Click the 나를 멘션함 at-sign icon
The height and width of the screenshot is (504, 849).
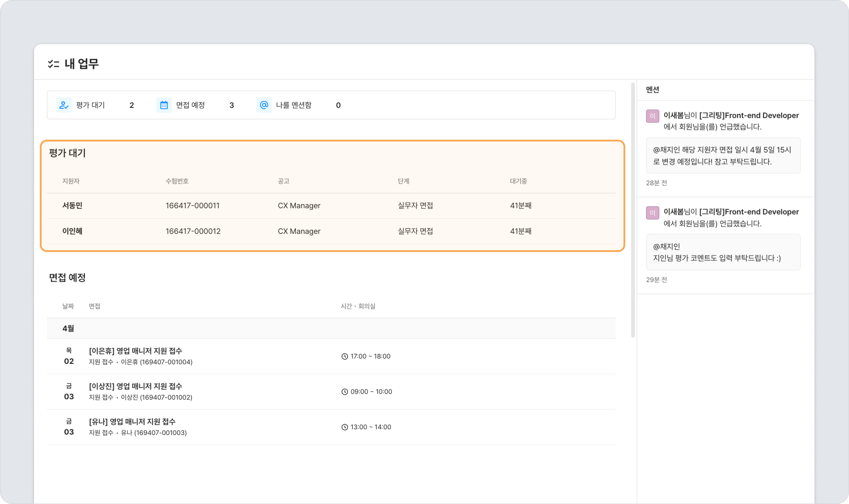pos(264,105)
